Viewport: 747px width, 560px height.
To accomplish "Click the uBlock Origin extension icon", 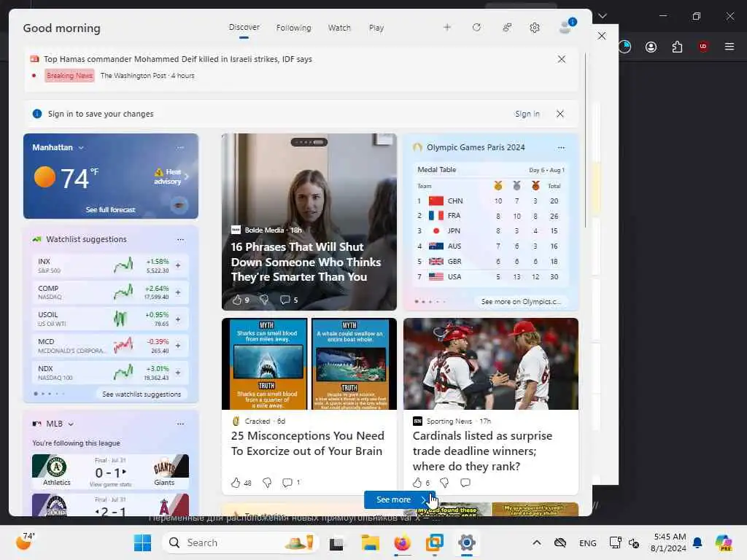I will tap(703, 47).
